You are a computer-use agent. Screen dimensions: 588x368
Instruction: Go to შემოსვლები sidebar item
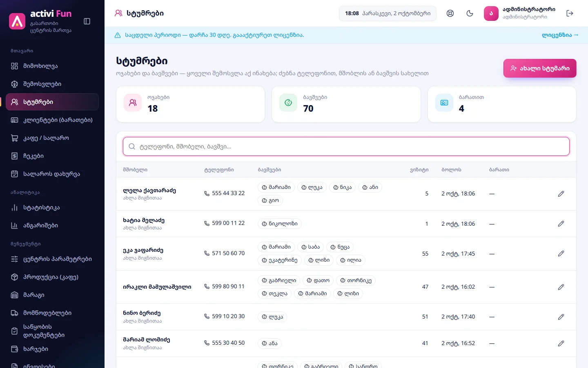52,84
